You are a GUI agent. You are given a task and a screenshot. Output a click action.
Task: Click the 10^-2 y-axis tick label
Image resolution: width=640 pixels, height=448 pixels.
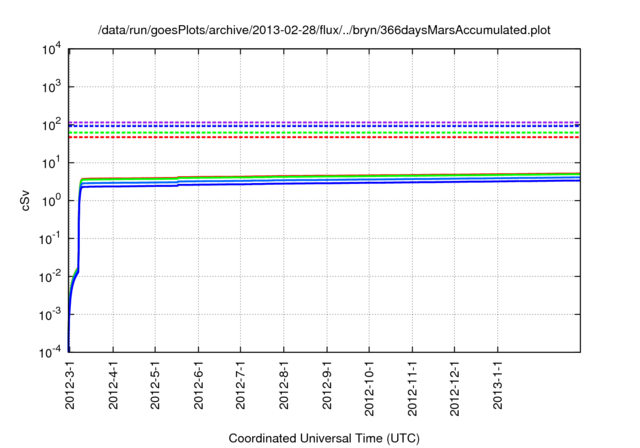(x=50, y=277)
